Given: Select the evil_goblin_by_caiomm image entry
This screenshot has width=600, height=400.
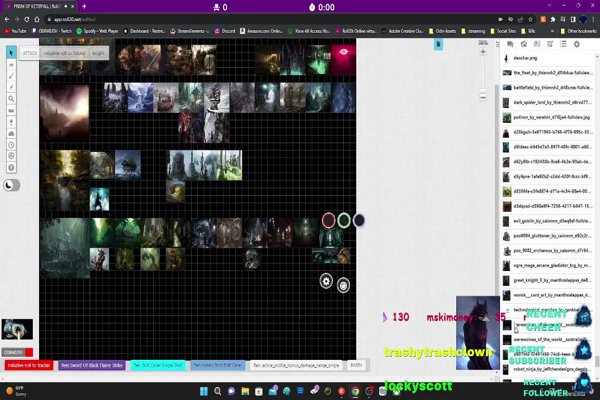Looking at the screenshot, I should click(548, 221).
